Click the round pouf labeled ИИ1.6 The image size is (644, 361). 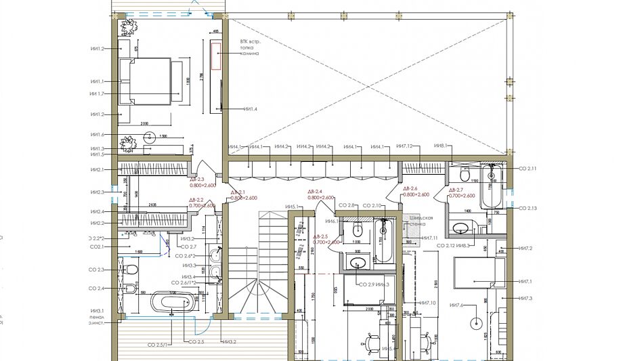(150, 135)
